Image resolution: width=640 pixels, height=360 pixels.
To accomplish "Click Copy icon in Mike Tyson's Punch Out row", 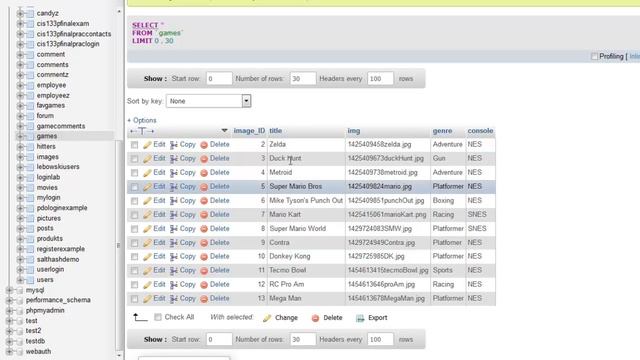I will (174, 201).
